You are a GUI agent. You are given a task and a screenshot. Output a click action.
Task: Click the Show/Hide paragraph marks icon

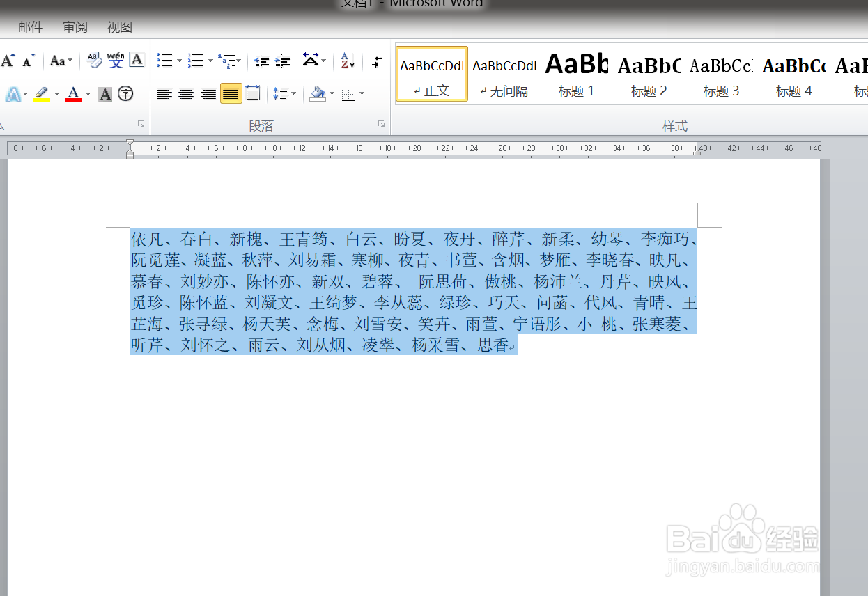click(377, 61)
